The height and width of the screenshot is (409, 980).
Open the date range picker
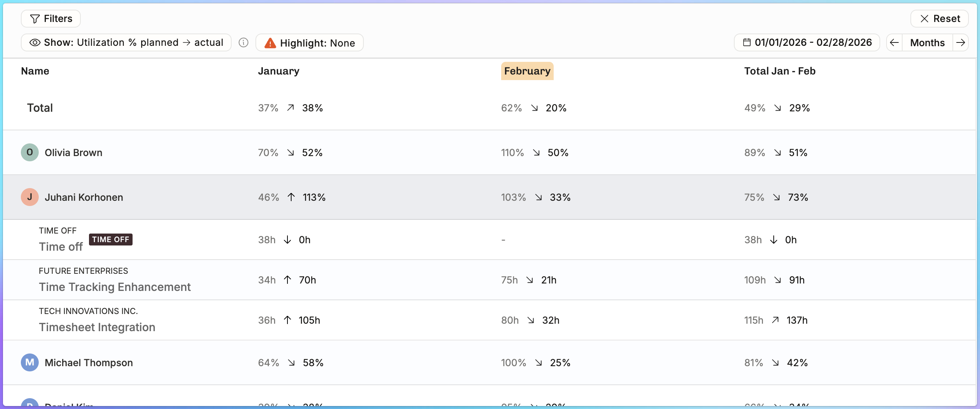807,42
